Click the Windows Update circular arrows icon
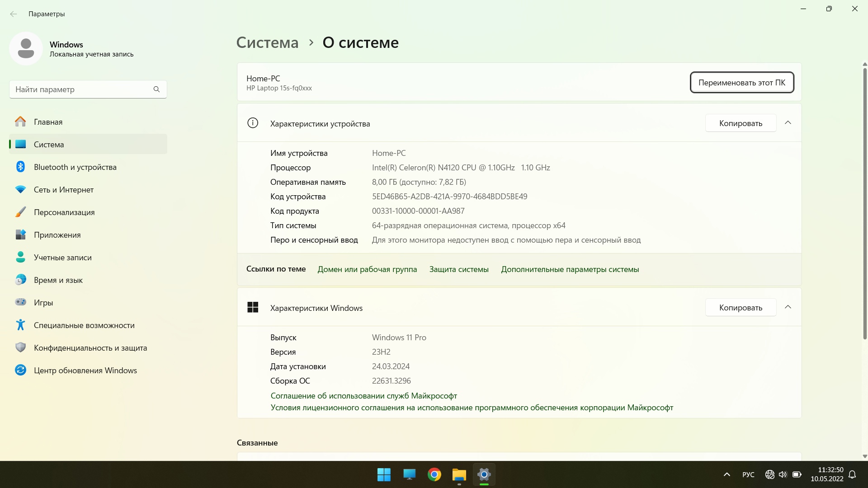 (20, 370)
